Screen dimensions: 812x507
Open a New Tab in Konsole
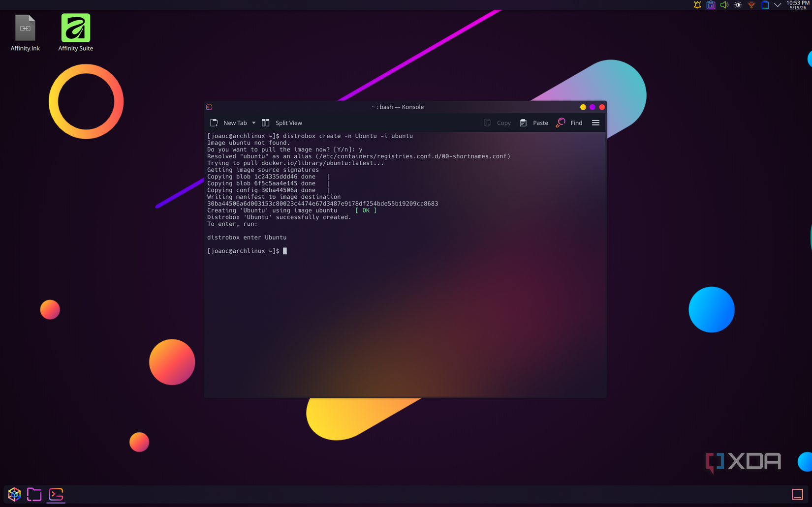point(229,123)
